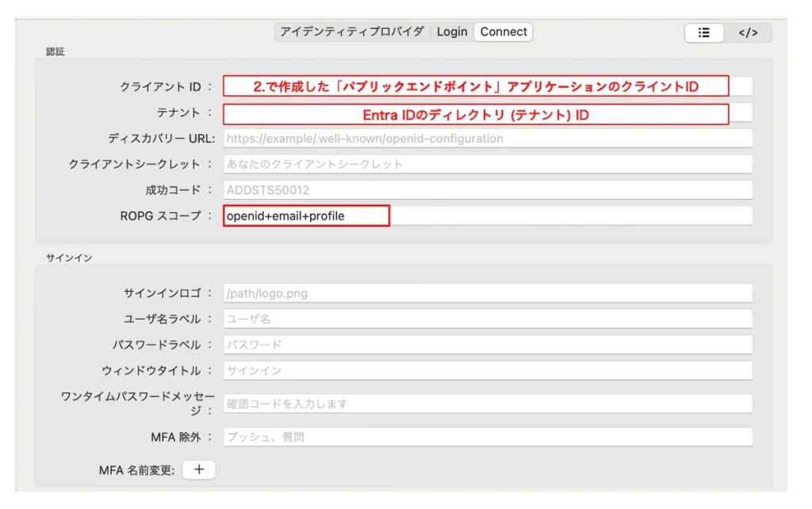Click the 認証 section heading
Screen dimensions: 812x509
coord(56,52)
